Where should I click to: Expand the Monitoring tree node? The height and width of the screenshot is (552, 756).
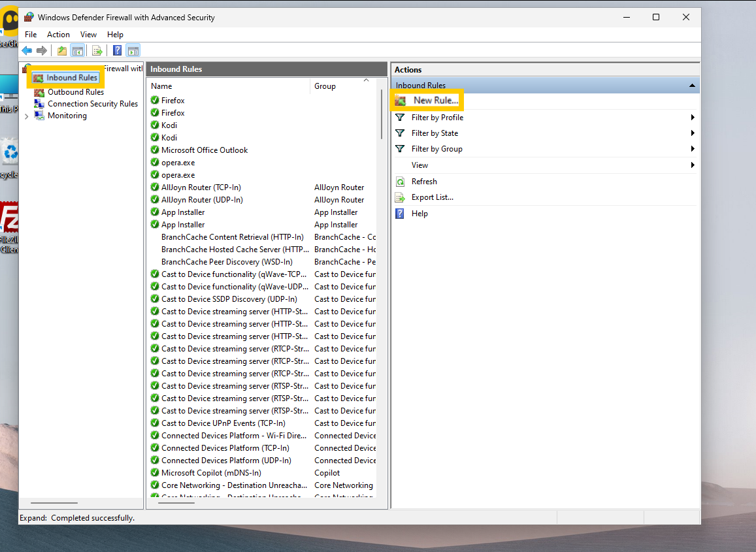(27, 116)
